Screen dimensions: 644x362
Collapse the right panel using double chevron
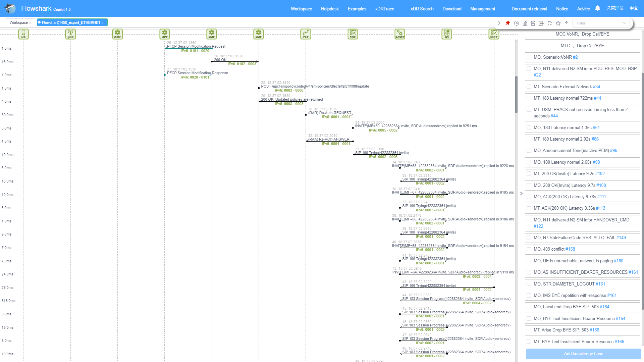pyautogui.click(x=521, y=194)
